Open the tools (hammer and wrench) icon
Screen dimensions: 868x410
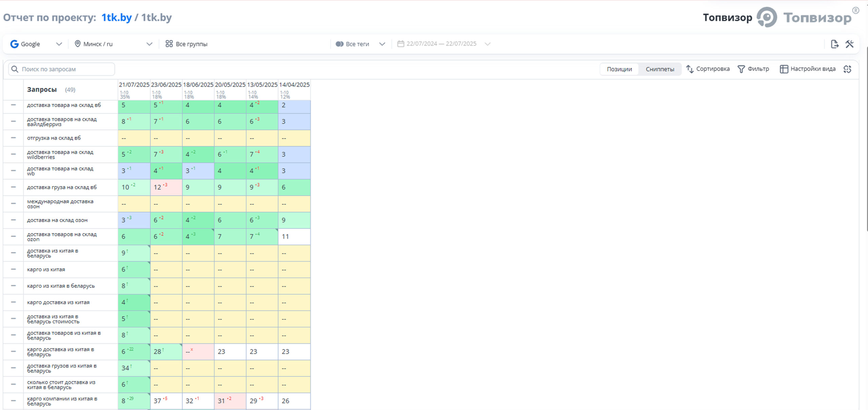[x=849, y=44]
